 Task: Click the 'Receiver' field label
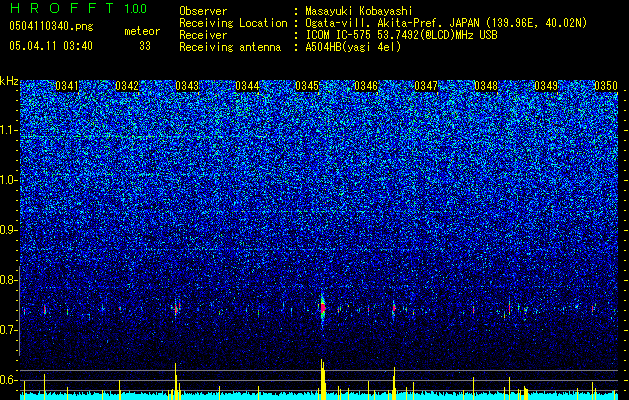pyautogui.click(x=203, y=35)
